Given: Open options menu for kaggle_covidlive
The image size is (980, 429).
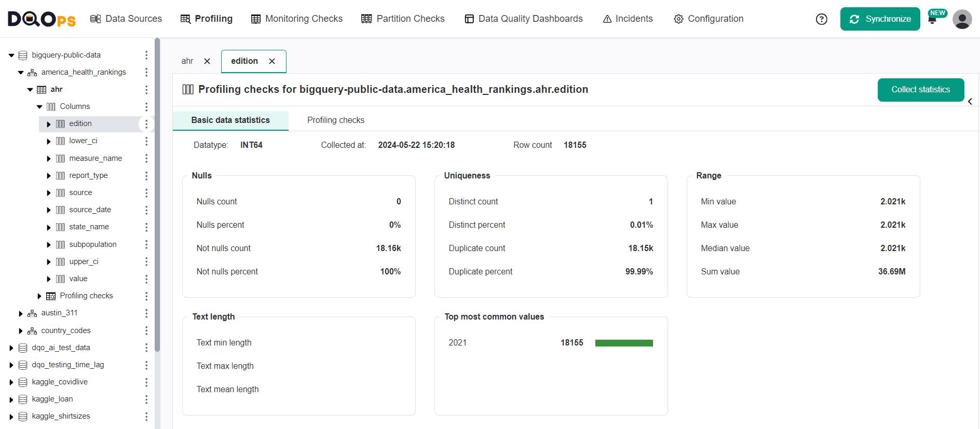Looking at the screenshot, I should (146, 382).
